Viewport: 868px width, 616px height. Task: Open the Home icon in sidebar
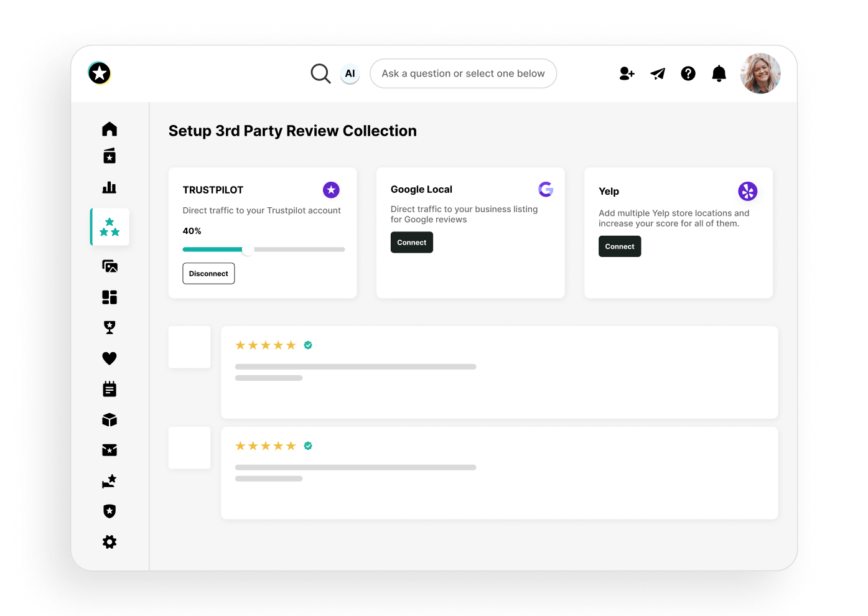(110, 129)
